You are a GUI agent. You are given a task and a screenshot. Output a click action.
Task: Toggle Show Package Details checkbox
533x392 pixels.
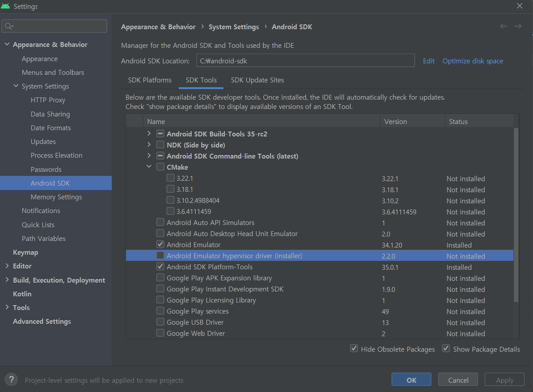coord(446,349)
